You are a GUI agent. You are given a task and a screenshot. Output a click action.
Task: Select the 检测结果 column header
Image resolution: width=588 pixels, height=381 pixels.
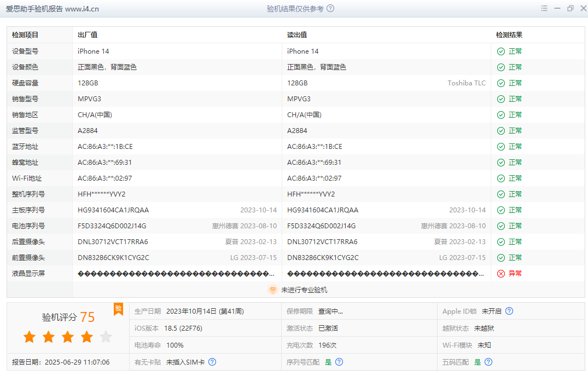coord(509,35)
